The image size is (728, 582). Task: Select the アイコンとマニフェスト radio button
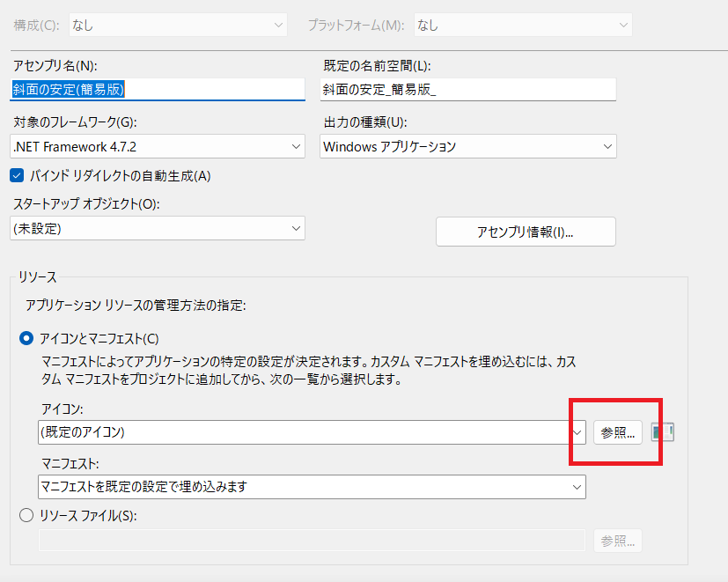pos(26,338)
